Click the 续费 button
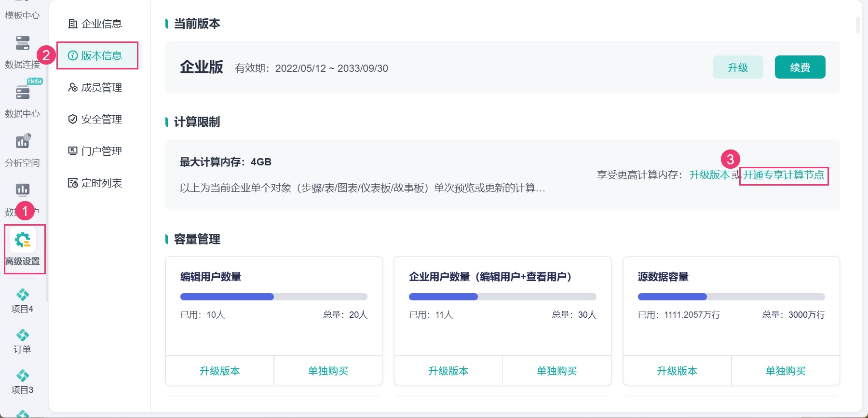Image resolution: width=868 pixels, height=418 pixels. pos(800,67)
